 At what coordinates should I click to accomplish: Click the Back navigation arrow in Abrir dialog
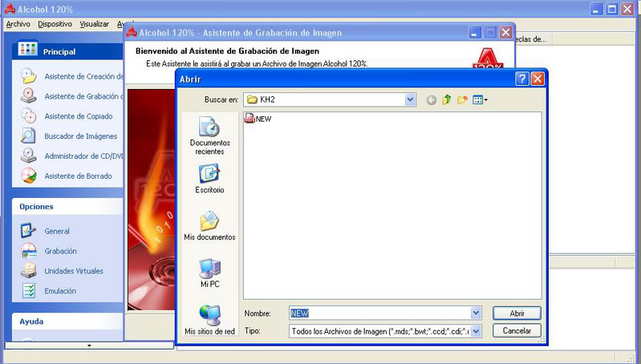pyautogui.click(x=431, y=99)
